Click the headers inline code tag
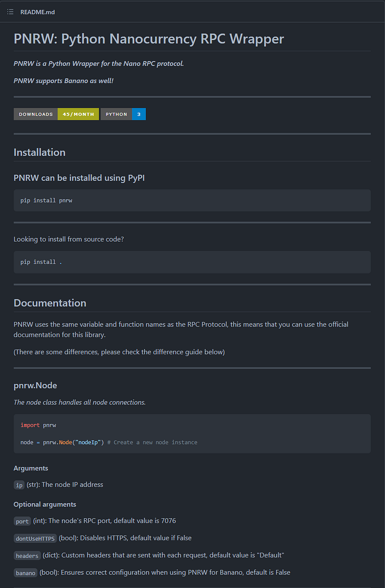This screenshot has width=385, height=588. pos(27,555)
